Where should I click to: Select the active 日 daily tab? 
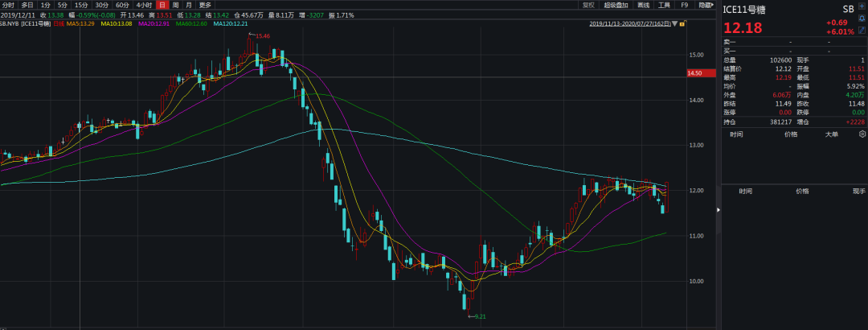point(162,5)
